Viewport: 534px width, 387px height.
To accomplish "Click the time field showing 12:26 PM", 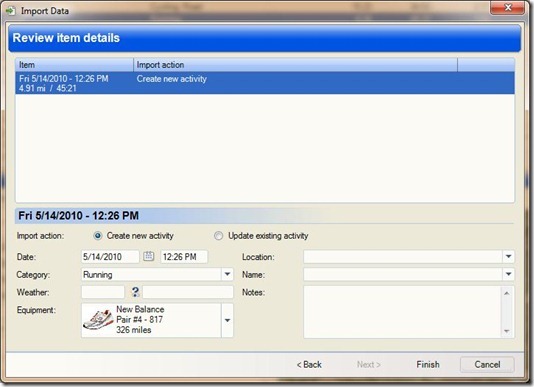I will pos(184,257).
